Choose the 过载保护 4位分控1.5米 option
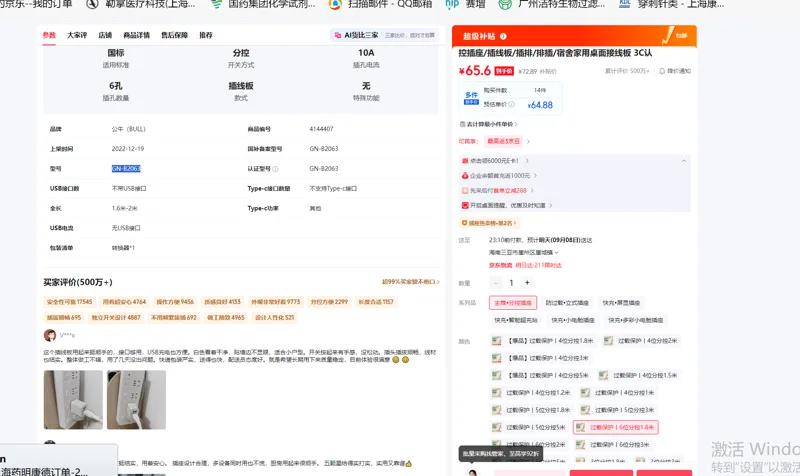Viewport: 800px width, 476px height. (640, 375)
